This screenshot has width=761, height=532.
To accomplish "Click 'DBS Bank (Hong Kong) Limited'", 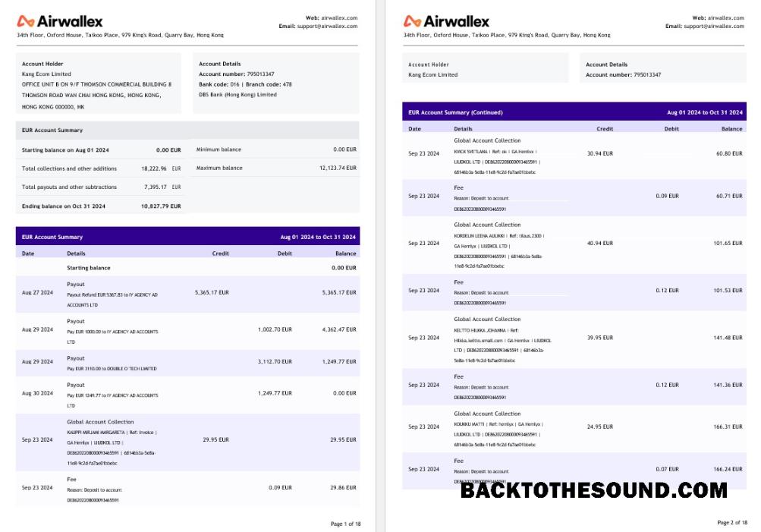I will tap(237, 95).
